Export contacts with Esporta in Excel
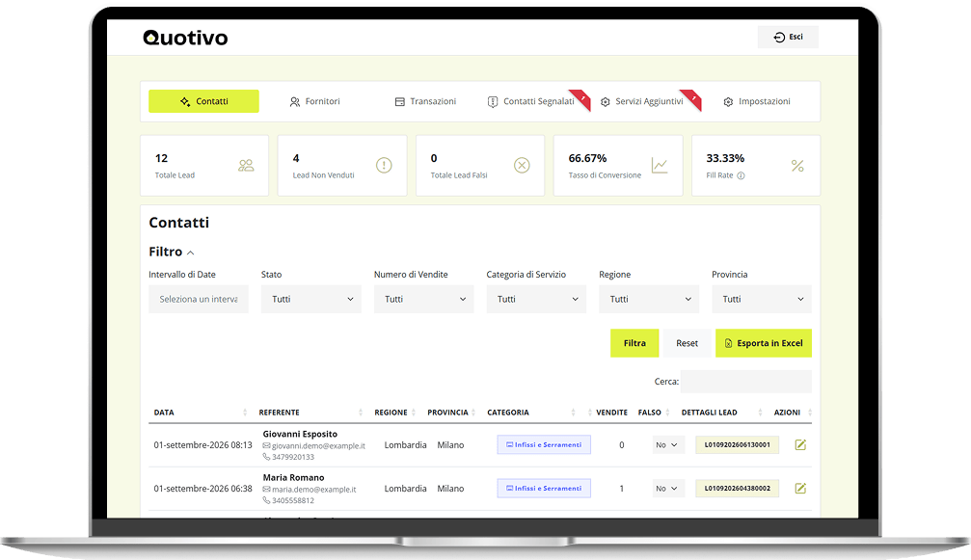The height and width of the screenshot is (560, 971). pyautogui.click(x=764, y=343)
